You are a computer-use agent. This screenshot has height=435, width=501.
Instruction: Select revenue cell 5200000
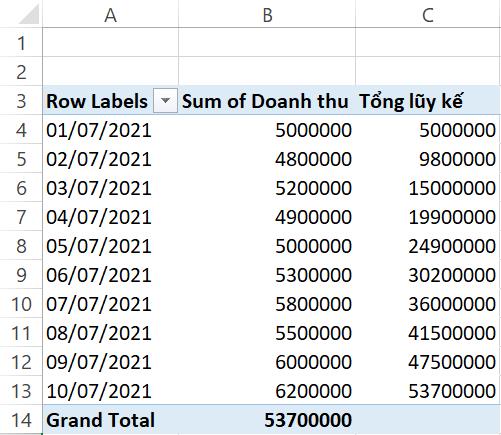point(267,188)
